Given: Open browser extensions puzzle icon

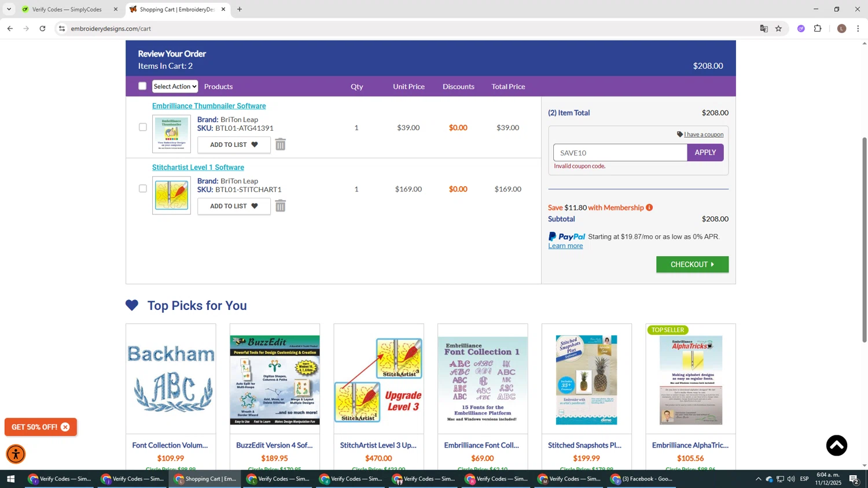Looking at the screenshot, I should coord(818,28).
